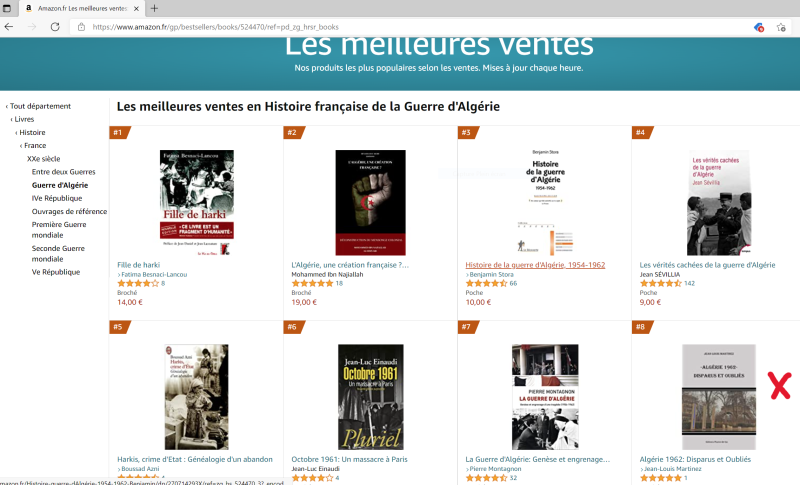Select Entre deux Guerres category

pos(63,172)
